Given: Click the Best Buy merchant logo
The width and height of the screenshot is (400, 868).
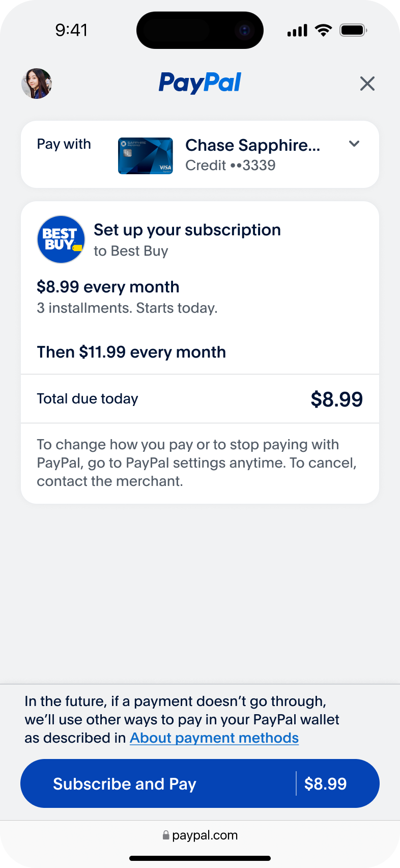Looking at the screenshot, I should click(61, 239).
